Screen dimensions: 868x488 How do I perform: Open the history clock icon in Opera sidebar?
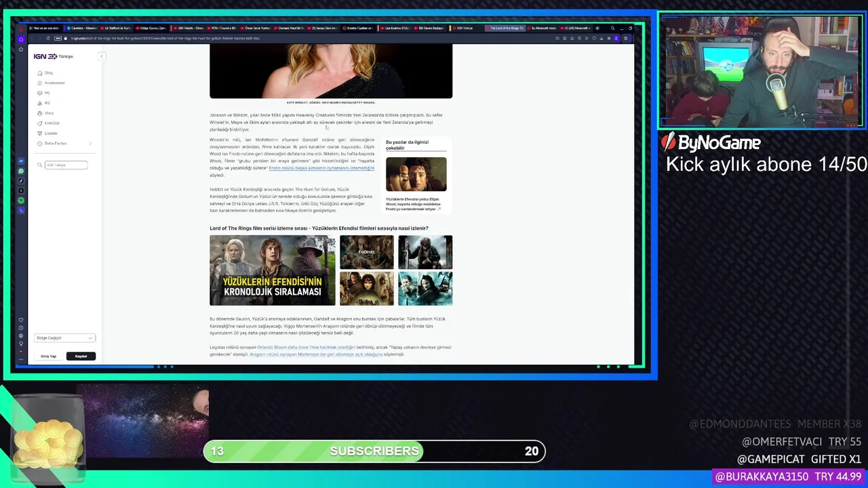[21, 328]
